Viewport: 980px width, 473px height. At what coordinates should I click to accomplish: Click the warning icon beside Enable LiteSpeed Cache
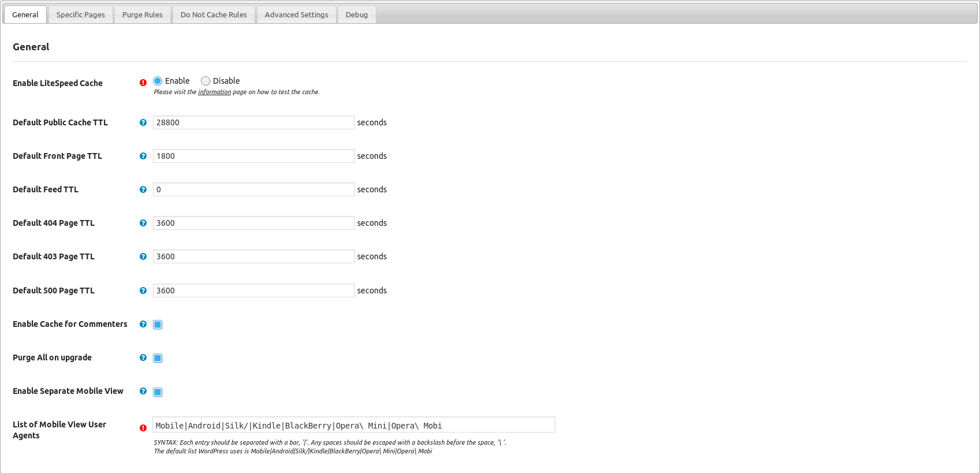[x=143, y=83]
